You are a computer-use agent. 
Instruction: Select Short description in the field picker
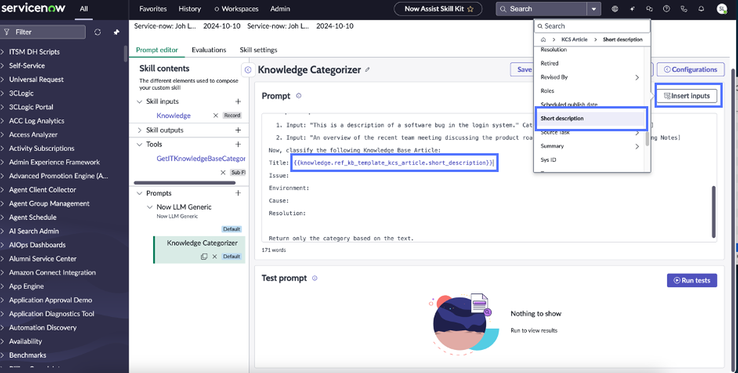591,118
